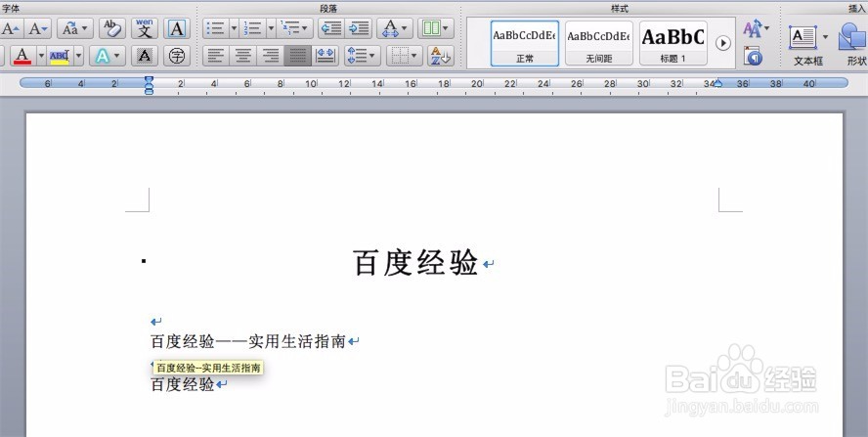Open the font color dropdown arrow
Viewport: 868px width, 437px height.
(x=41, y=56)
